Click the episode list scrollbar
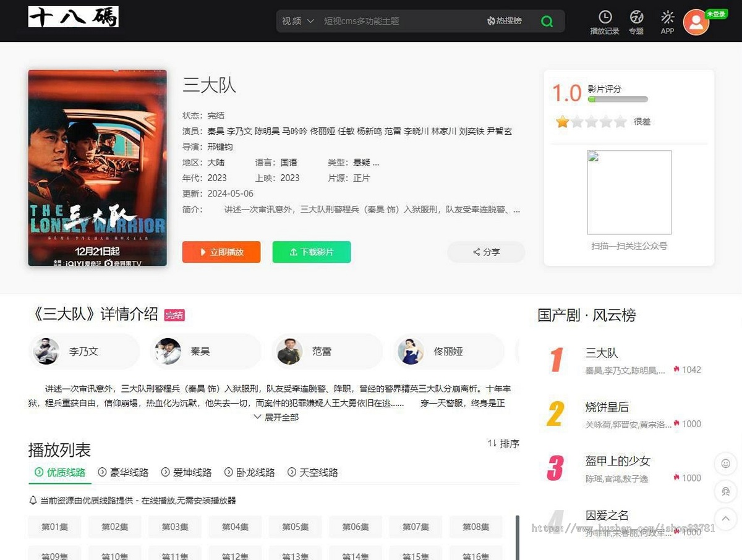This screenshot has width=742, height=560. click(518, 538)
